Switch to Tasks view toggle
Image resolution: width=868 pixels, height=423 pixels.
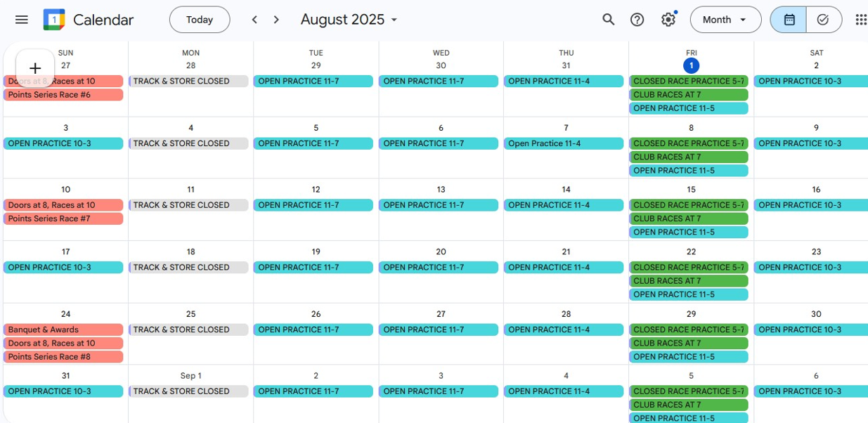coord(824,20)
